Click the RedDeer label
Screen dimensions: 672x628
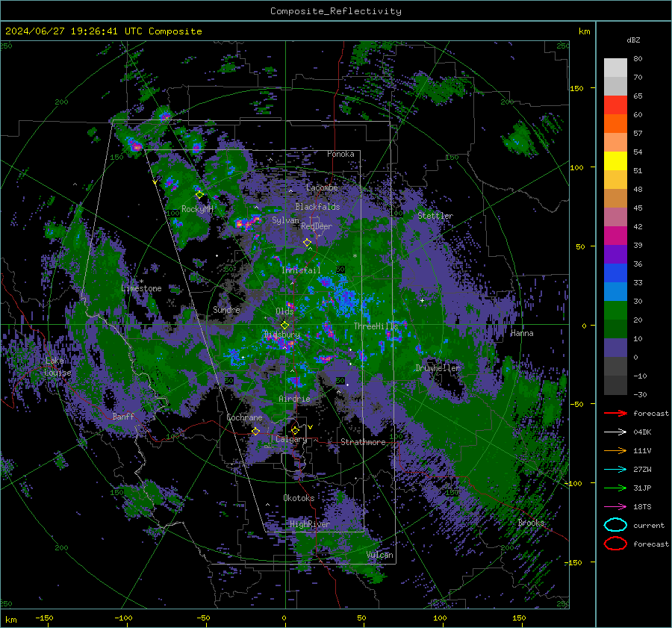pyautogui.click(x=317, y=226)
